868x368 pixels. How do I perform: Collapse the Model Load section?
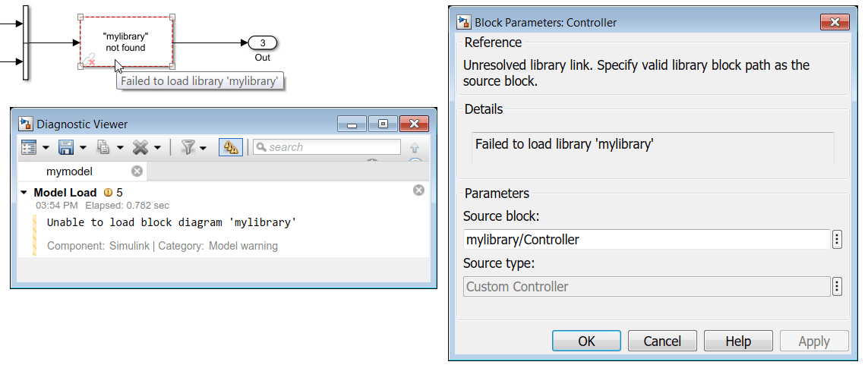[24, 193]
